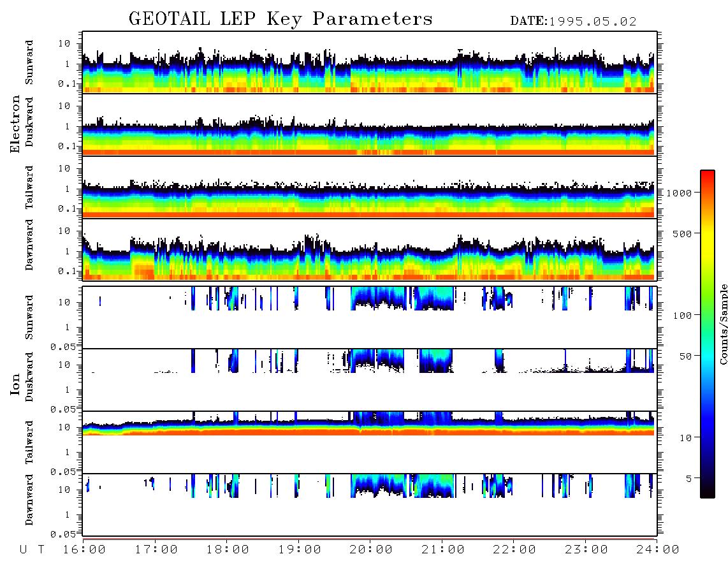This screenshot has height=561, width=728.
Task: Click the Electron Dawnward spectrogram panel
Action: click(x=370, y=249)
